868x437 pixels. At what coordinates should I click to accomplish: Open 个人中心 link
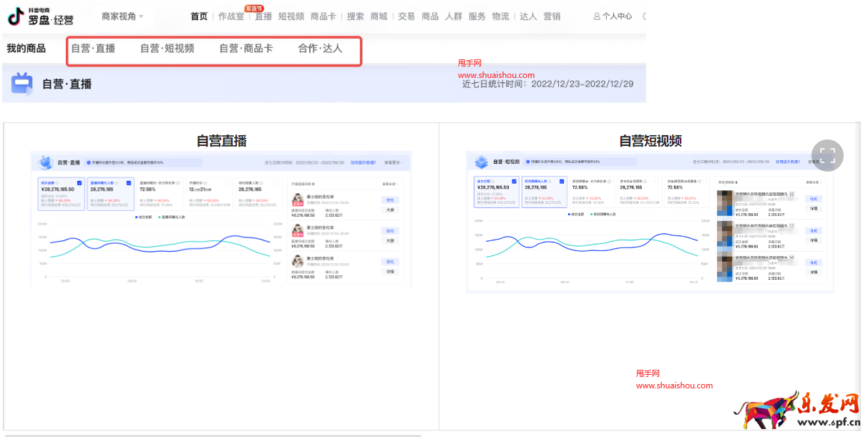617,16
